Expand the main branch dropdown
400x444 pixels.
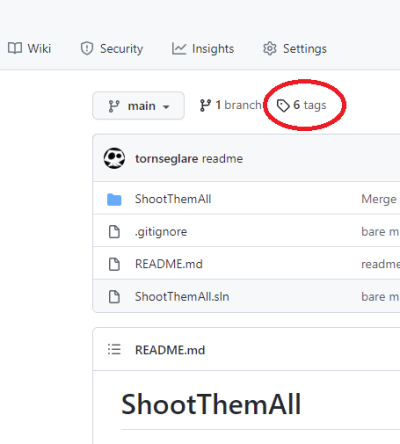pos(138,106)
